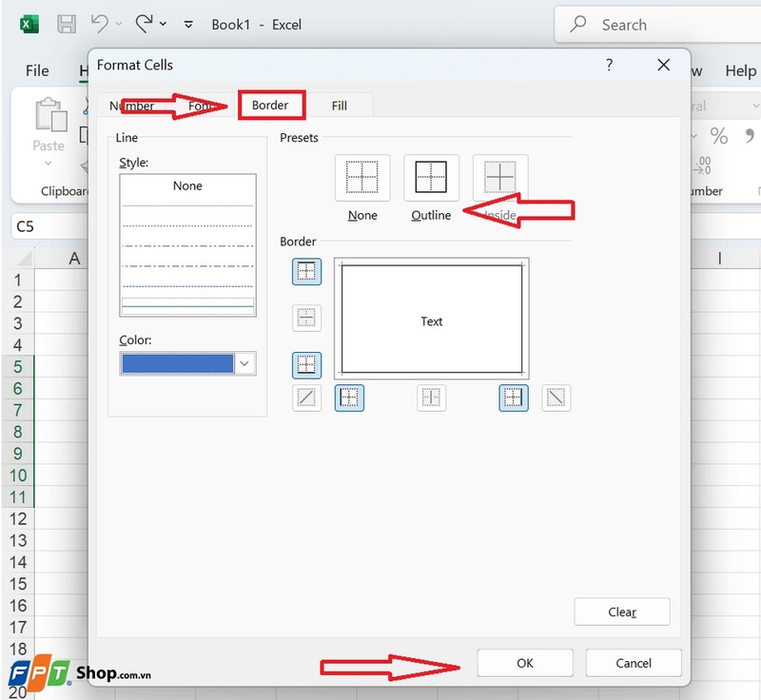Toggle diagonal down border button
Screen dimensions: 761x700
556,398
